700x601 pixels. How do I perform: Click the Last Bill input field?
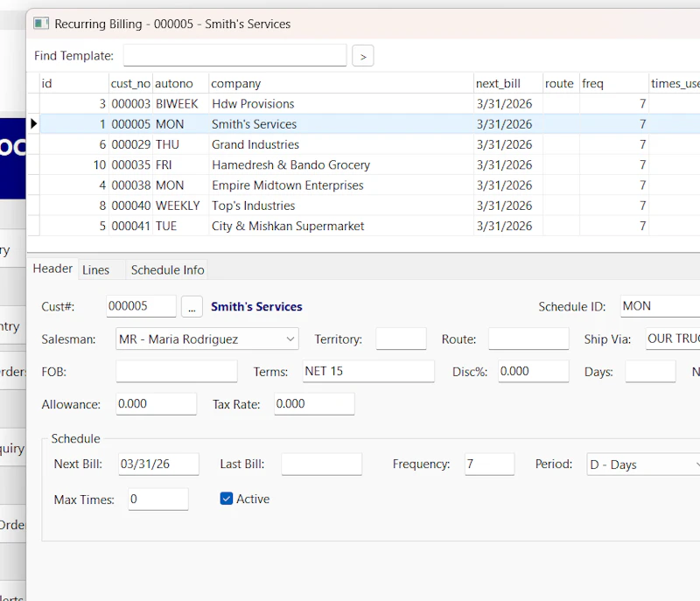coord(321,464)
